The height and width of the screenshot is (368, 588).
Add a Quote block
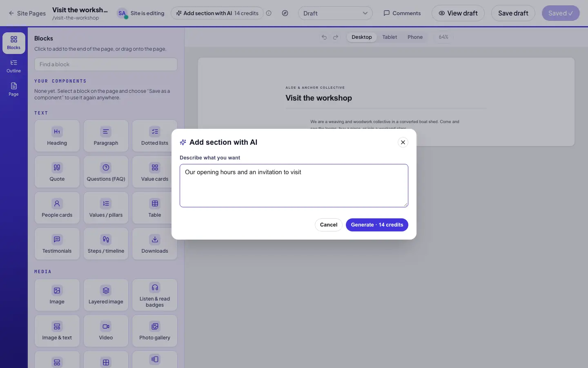[57, 172]
